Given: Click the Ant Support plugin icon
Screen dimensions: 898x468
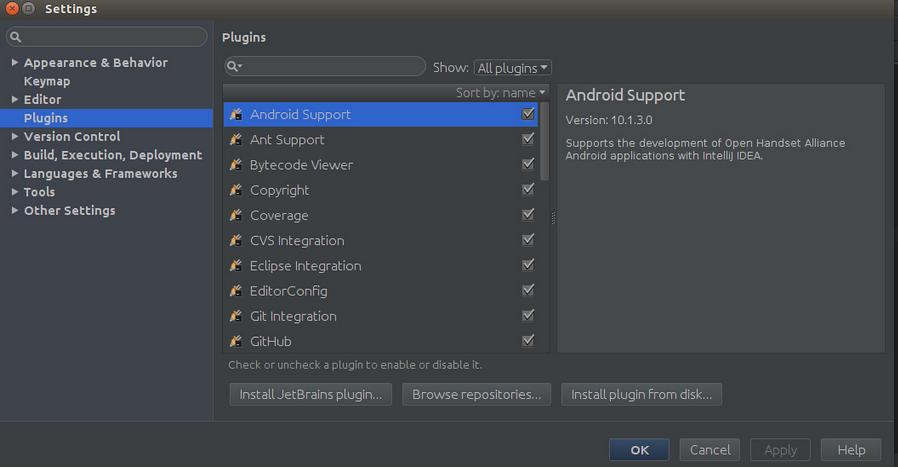Looking at the screenshot, I should pos(235,140).
